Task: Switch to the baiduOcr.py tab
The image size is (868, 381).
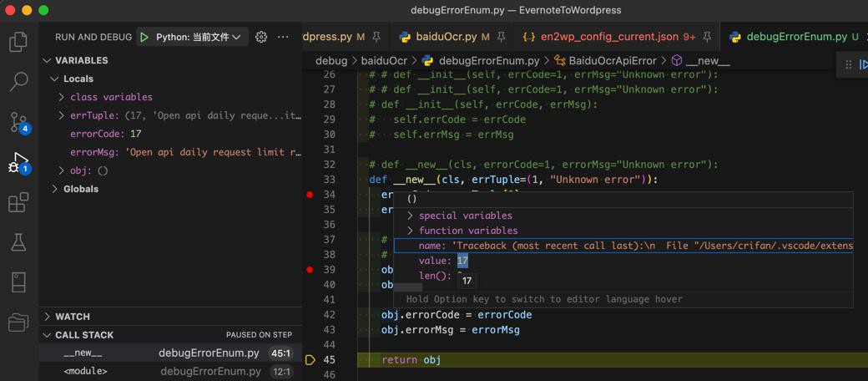Action: [x=453, y=37]
